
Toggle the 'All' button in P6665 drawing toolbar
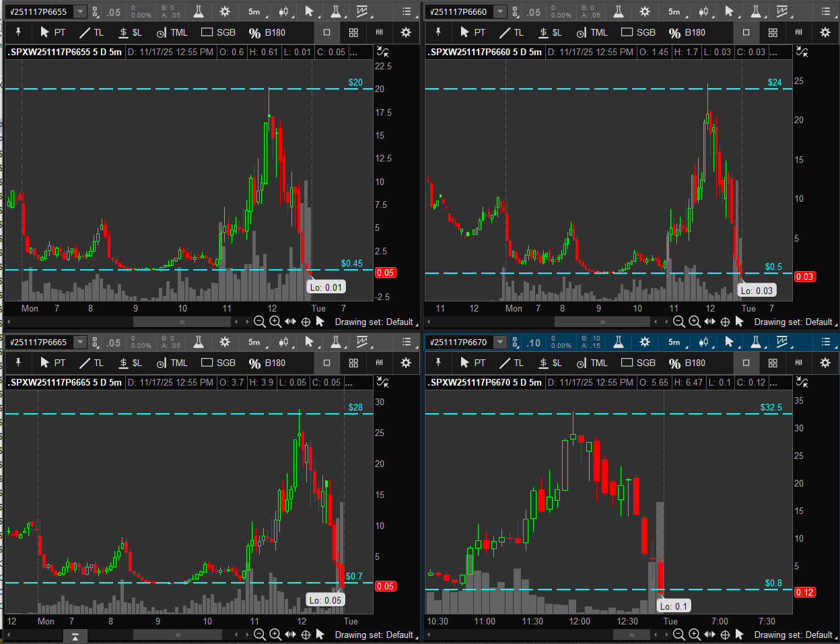pyautogui.click(x=379, y=363)
